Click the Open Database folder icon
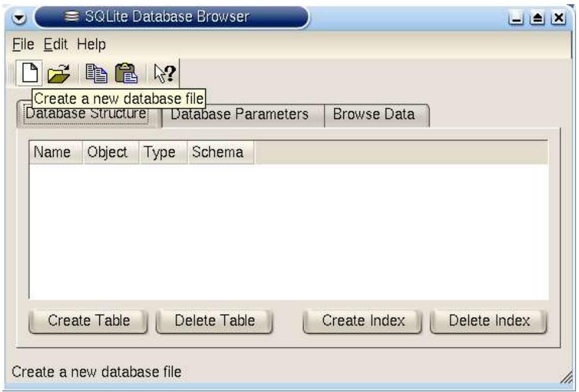The image size is (579, 392). pos(59,73)
